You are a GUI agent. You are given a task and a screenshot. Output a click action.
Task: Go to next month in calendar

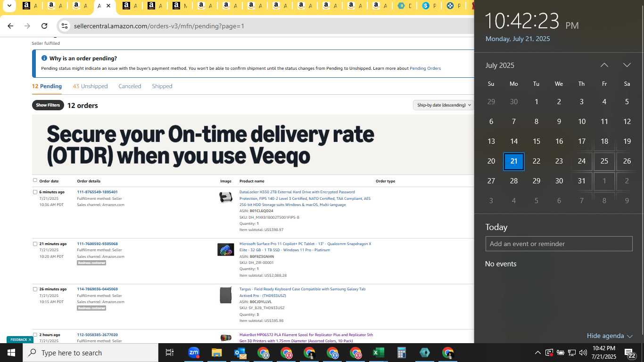[x=627, y=65]
